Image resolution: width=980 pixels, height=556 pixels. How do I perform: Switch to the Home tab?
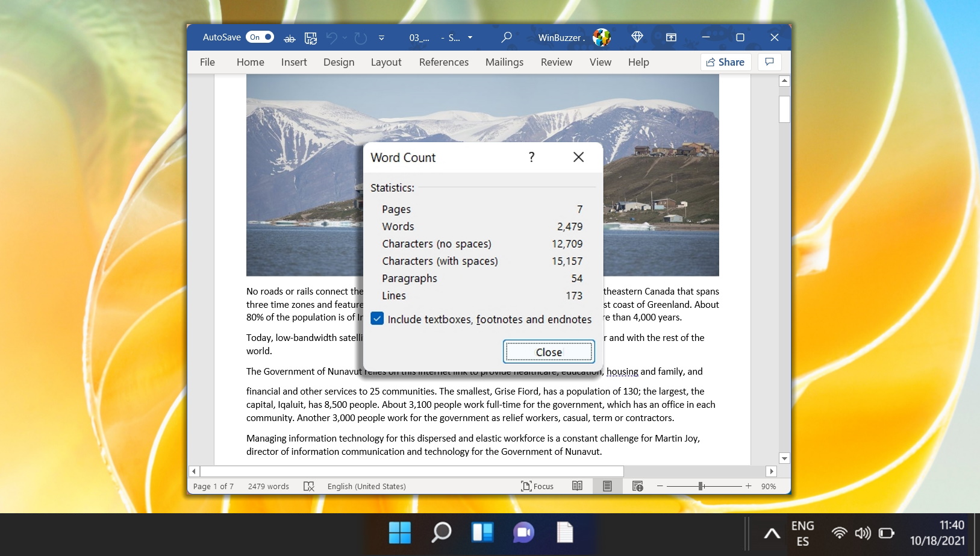pos(251,62)
